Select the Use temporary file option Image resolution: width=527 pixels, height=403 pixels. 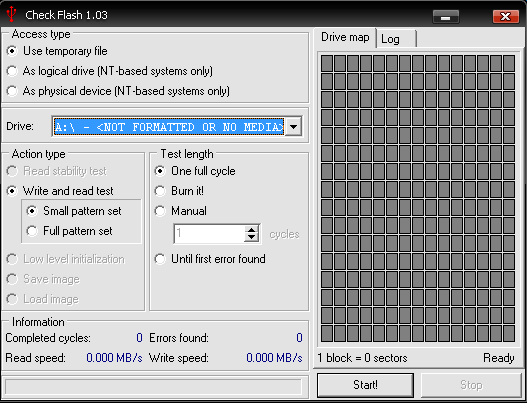[57, 51]
